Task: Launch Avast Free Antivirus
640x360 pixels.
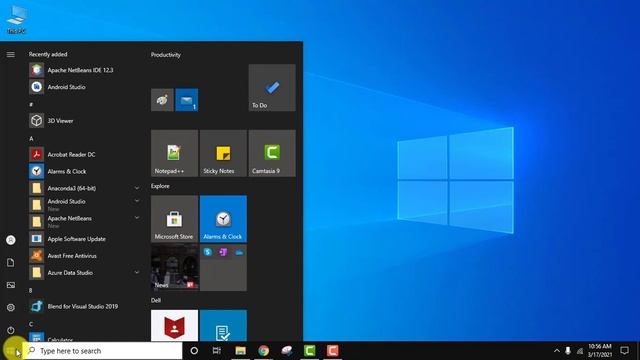Action: click(x=85, y=256)
